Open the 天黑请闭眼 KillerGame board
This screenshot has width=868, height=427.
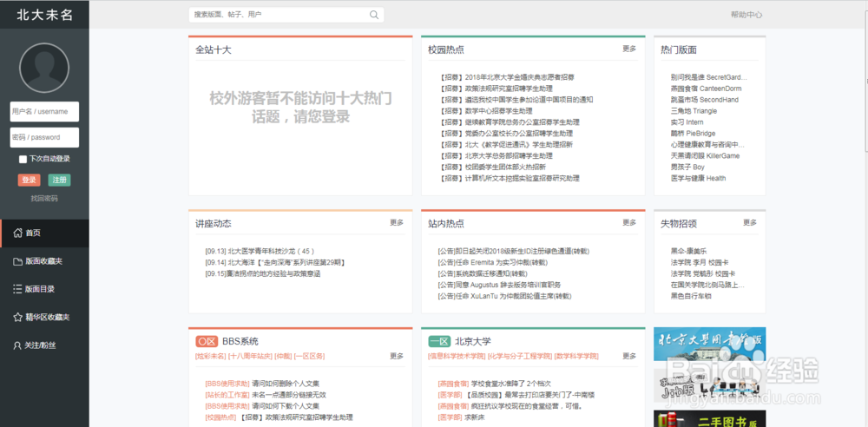(x=705, y=156)
